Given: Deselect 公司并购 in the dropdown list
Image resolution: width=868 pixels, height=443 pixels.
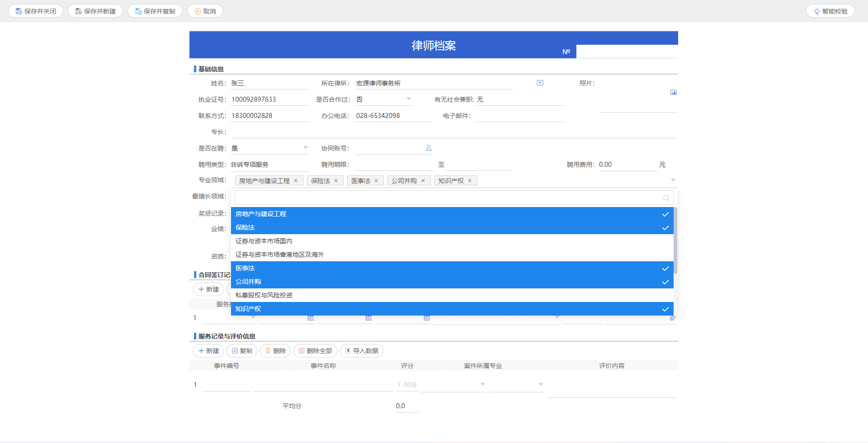Looking at the screenshot, I should pos(452,282).
